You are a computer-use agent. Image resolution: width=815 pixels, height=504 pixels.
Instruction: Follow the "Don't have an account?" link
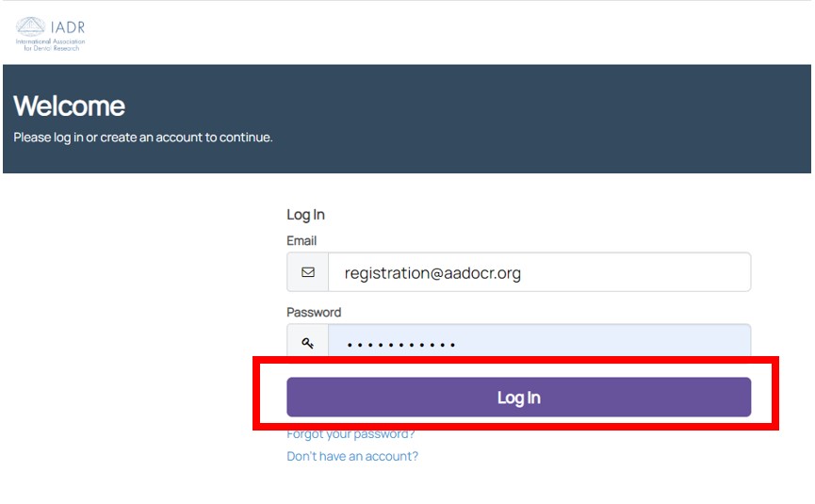click(x=352, y=456)
